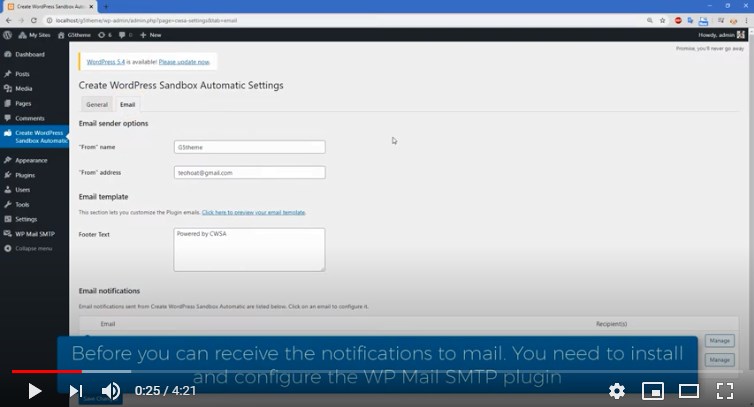Open comments bubble in admin bar
The image size is (754, 407).
click(125, 35)
